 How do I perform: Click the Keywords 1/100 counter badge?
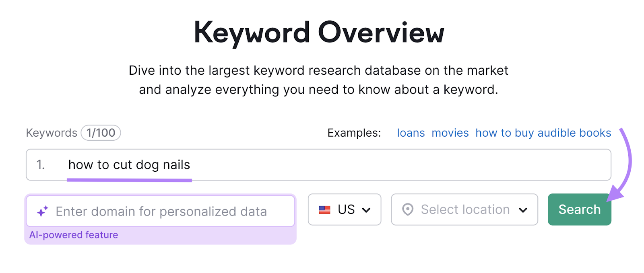coord(101,133)
